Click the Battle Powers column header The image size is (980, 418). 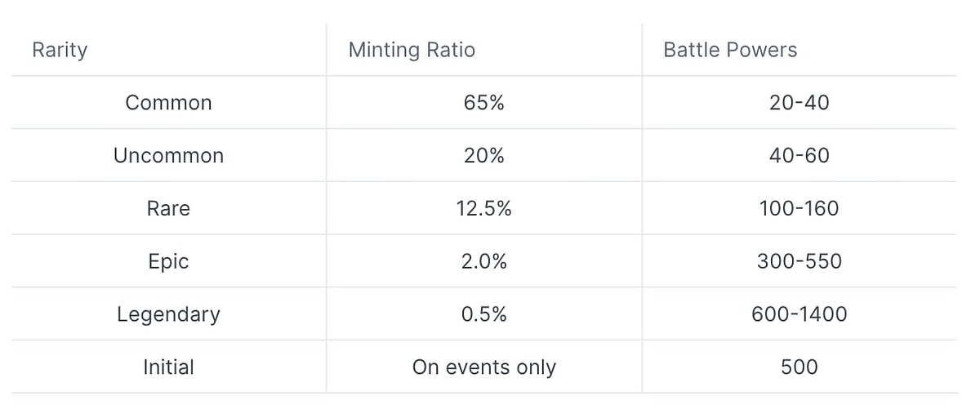(x=730, y=50)
